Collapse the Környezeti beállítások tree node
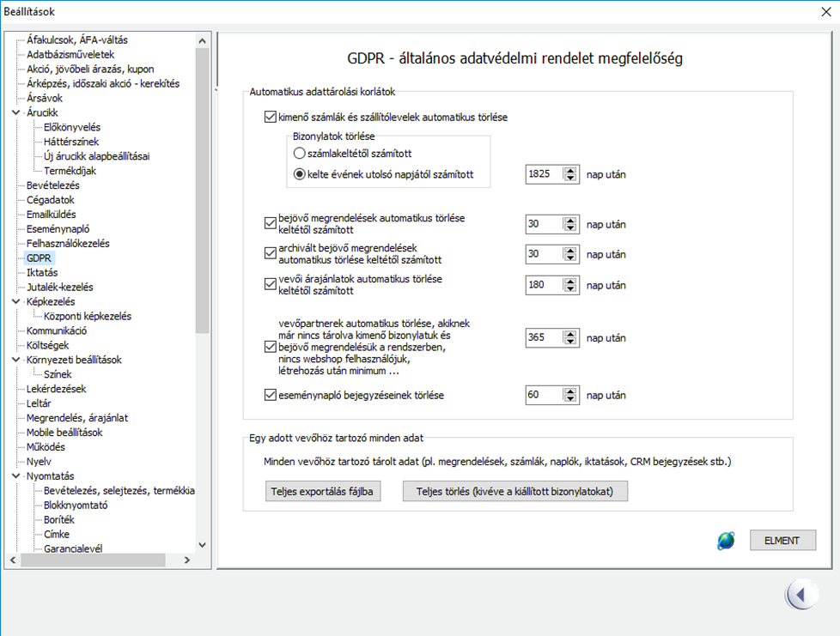Viewport: 840px width, 636px height. click(x=16, y=360)
